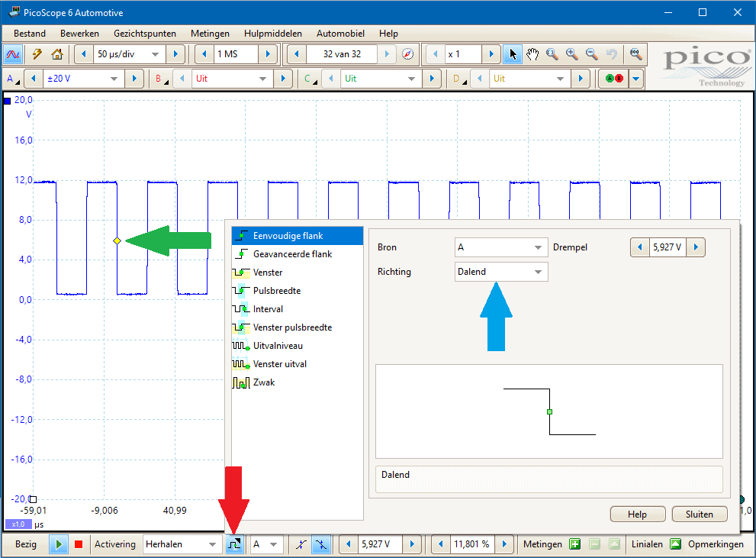Open channel B options button
The height and width of the screenshot is (558, 756).
coord(161,79)
